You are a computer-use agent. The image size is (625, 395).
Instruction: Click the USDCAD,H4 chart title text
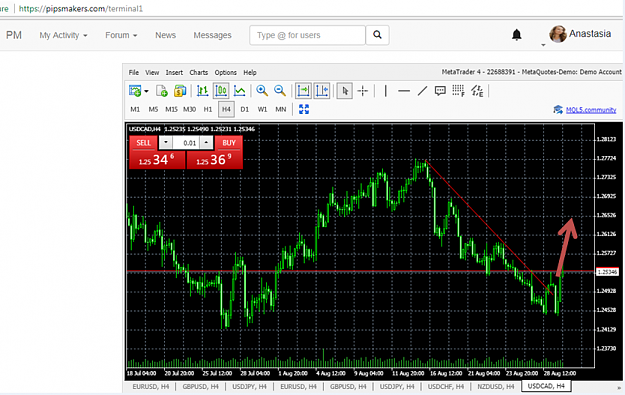point(144,129)
